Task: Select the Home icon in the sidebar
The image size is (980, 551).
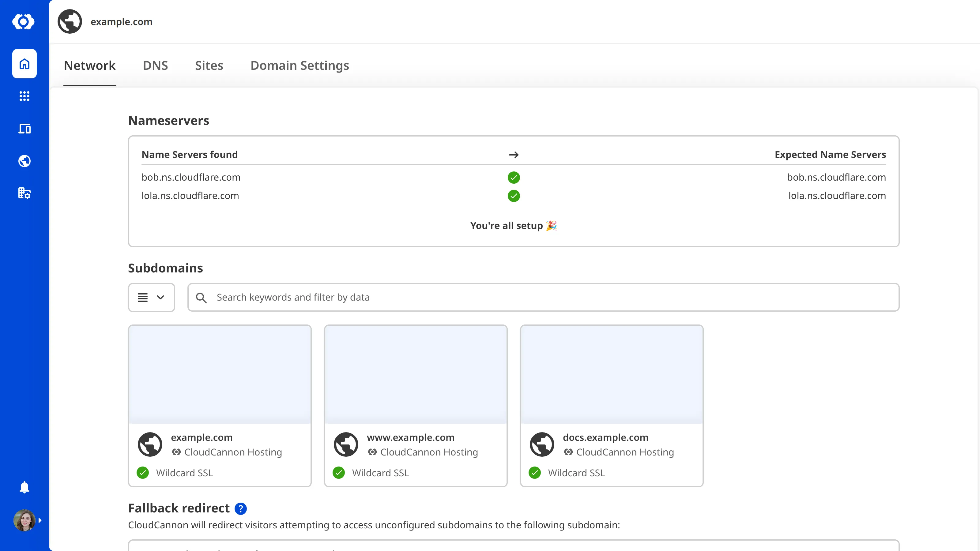Action: pyautogui.click(x=24, y=63)
